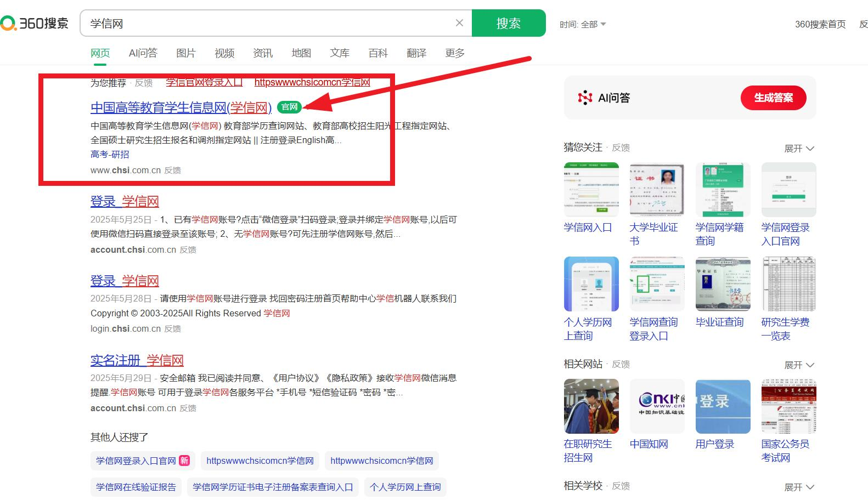Select the 网页 tab

tap(100, 53)
